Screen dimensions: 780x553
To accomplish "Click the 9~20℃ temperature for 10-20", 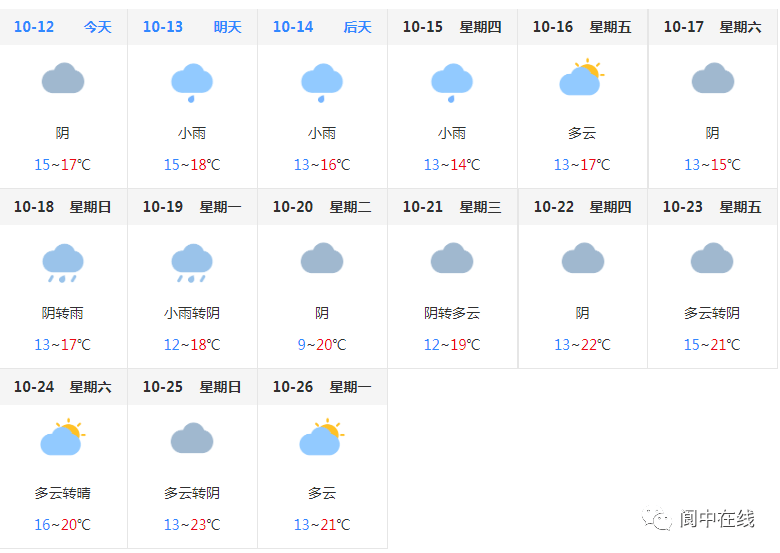I will (x=322, y=345).
